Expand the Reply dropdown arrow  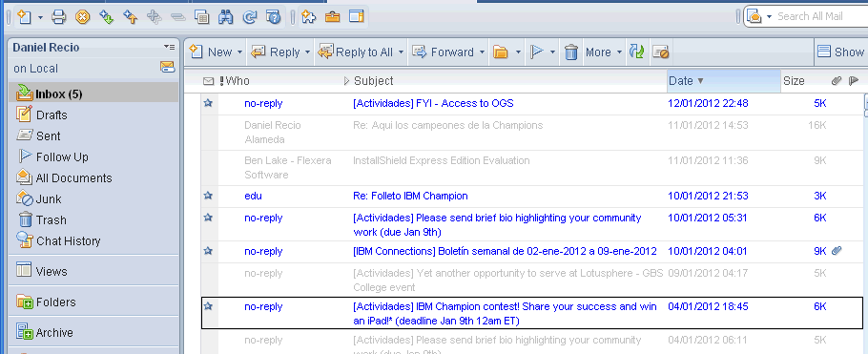pos(307,52)
